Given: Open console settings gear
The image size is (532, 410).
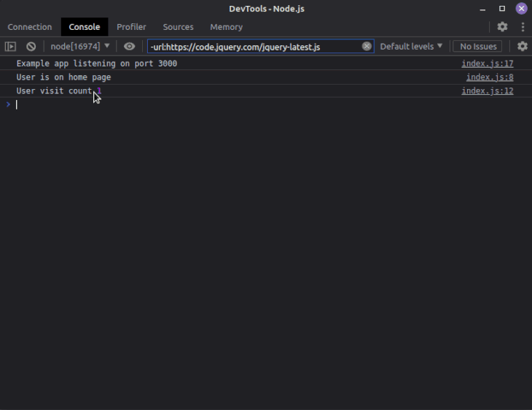Looking at the screenshot, I should [522, 46].
